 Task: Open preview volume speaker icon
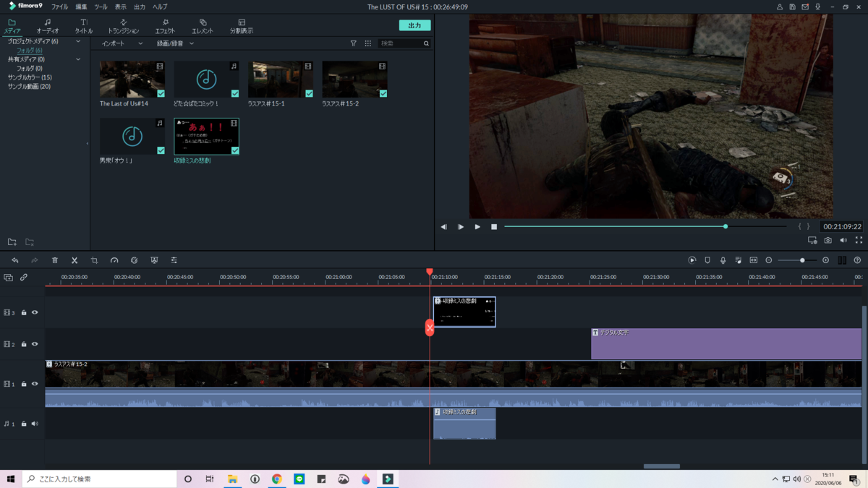[843, 240]
